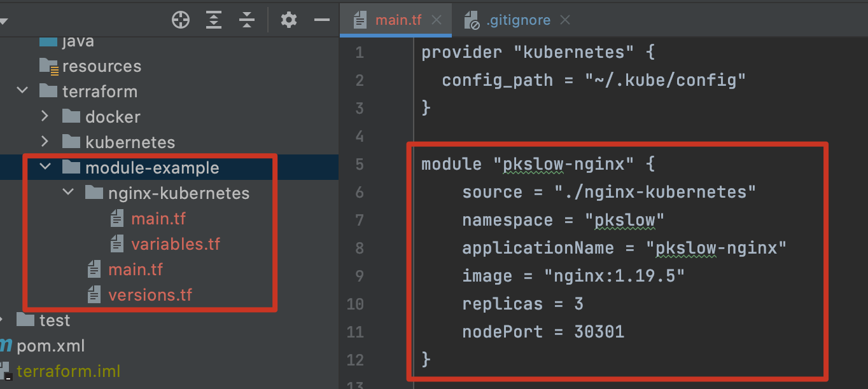Screen dimensions: 868x389
Task: Select the java folder
Action: click(78, 42)
